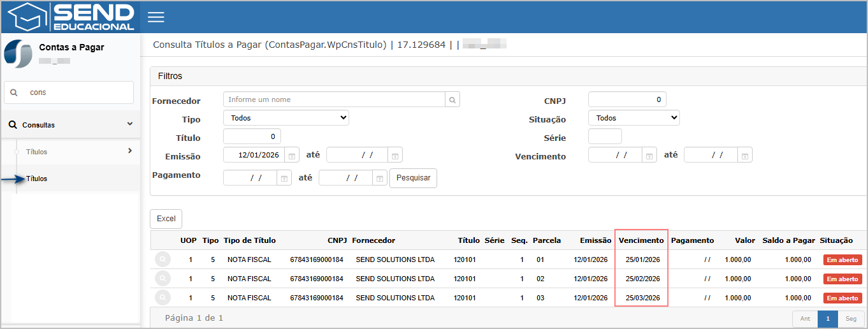868x329 pixels.
Task: Go to page 1 in pagination
Action: 827,319
